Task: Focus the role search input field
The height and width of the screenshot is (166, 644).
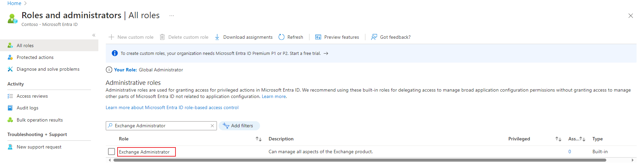Action: click(x=161, y=126)
